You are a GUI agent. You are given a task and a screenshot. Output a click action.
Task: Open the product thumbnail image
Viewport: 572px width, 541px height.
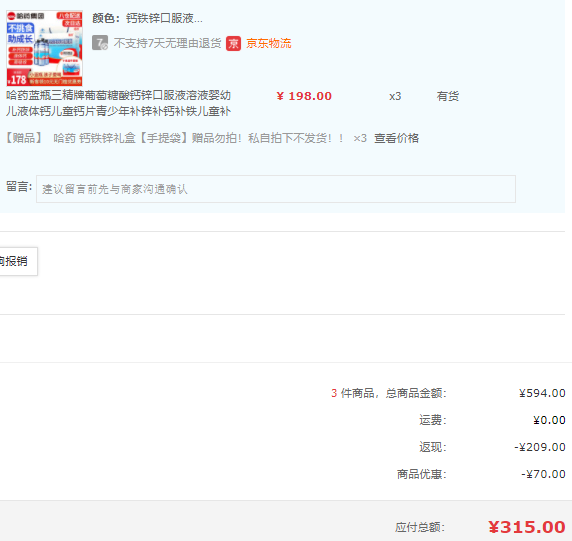pos(45,48)
